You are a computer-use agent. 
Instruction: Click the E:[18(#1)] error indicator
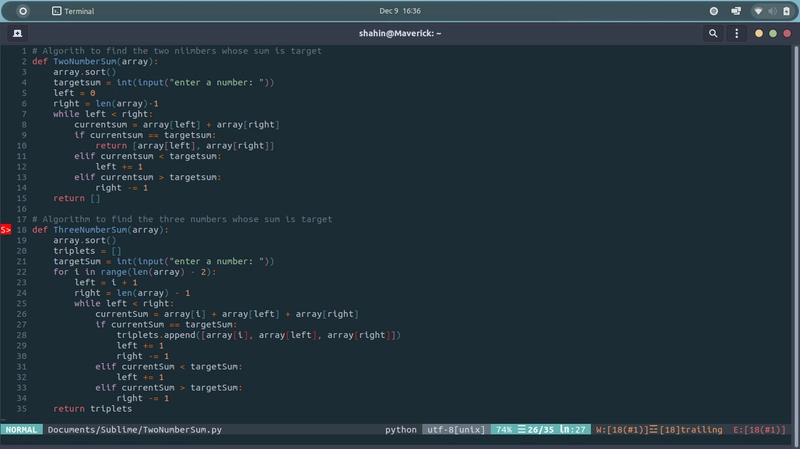[x=759, y=429]
